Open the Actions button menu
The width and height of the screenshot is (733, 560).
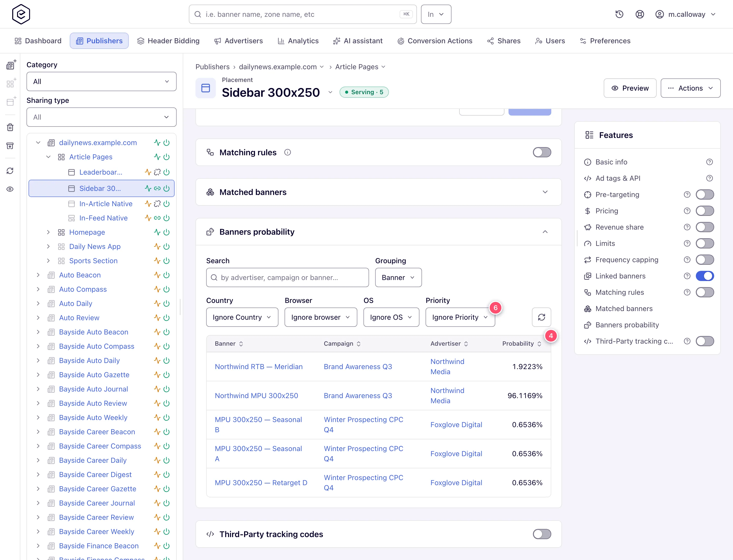[690, 88]
